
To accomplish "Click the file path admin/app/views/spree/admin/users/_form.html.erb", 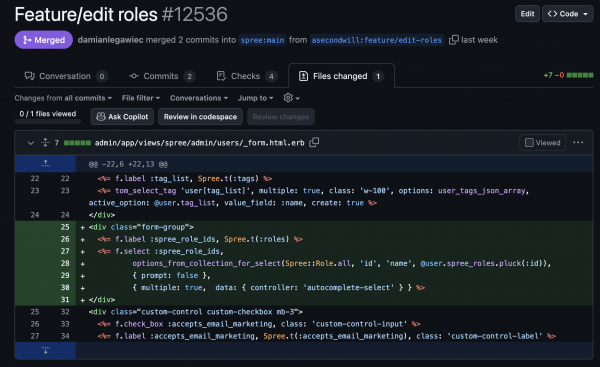I will (x=199, y=143).
